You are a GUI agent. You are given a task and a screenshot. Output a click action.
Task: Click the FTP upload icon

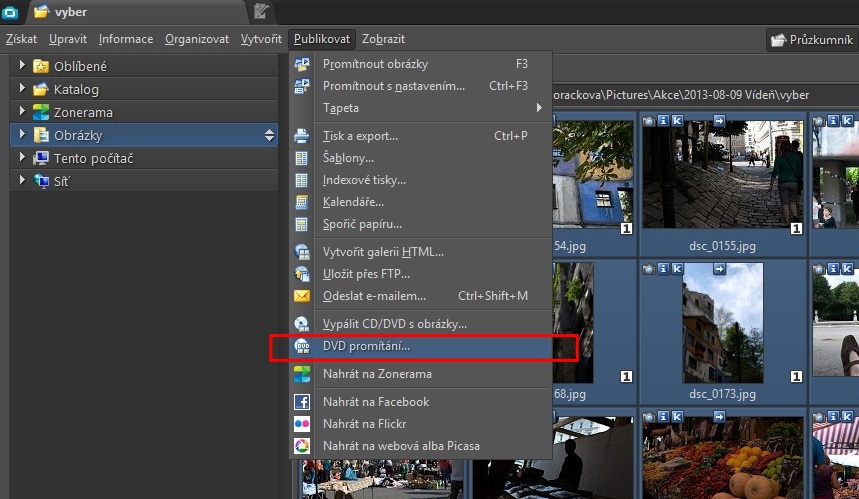tap(302, 274)
